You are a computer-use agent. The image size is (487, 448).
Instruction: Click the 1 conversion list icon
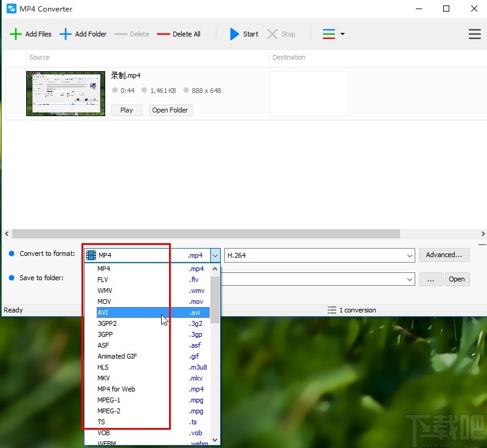(x=332, y=310)
